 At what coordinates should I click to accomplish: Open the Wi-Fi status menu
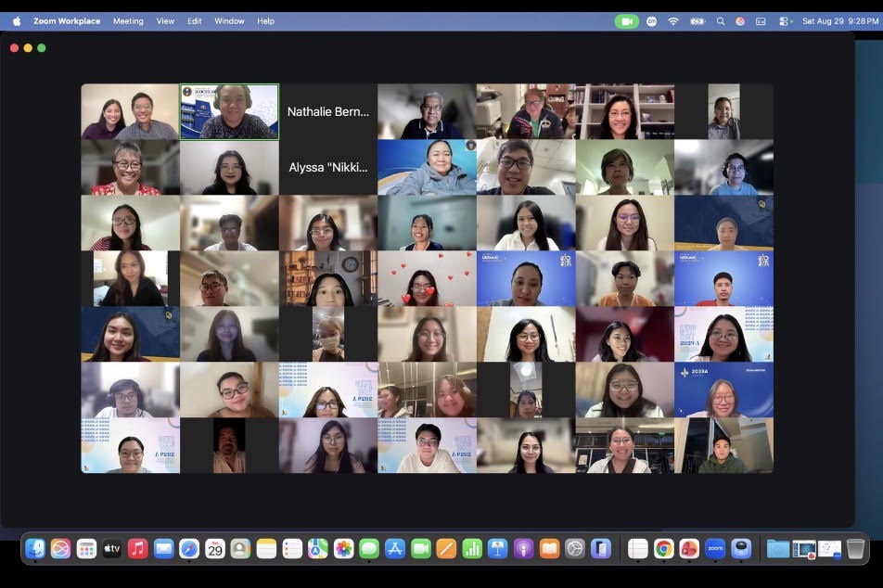pos(673,21)
